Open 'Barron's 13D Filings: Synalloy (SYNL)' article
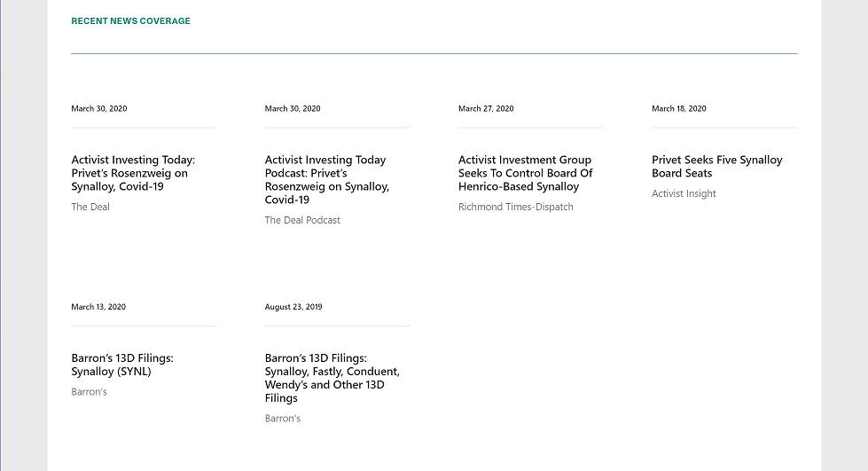868x471 pixels. point(122,365)
